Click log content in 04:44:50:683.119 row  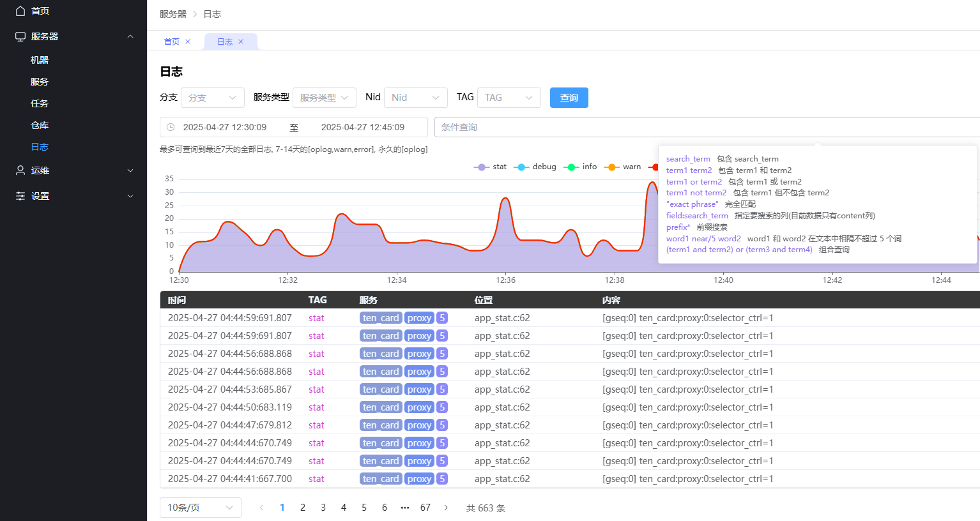point(688,407)
